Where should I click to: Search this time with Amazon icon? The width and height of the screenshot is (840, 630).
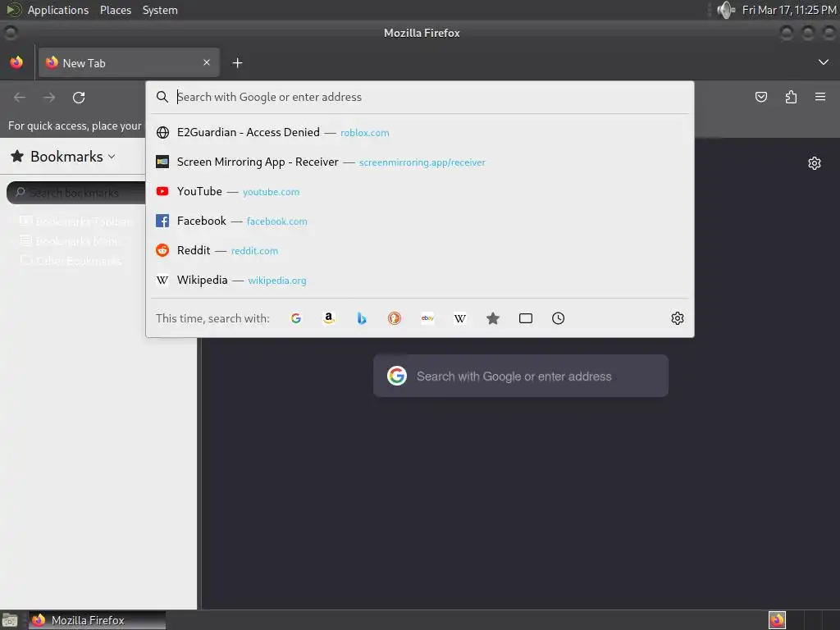point(329,318)
